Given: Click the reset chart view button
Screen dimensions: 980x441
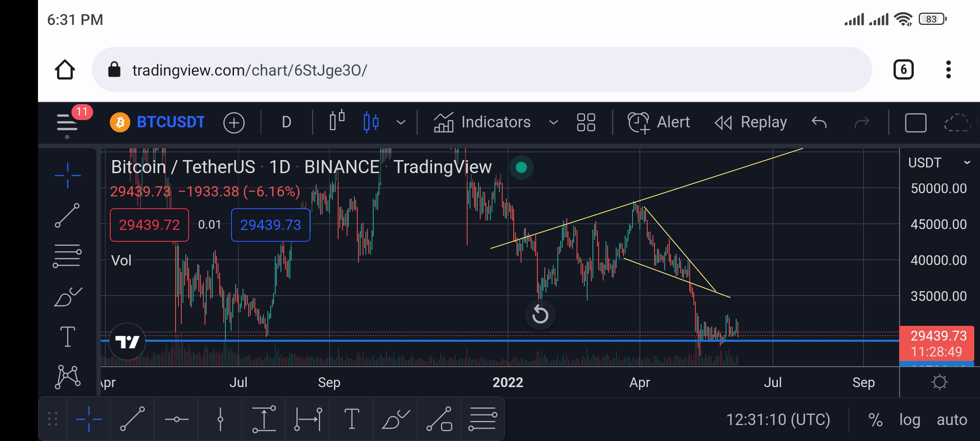Looking at the screenshot, I should [540, 314].
